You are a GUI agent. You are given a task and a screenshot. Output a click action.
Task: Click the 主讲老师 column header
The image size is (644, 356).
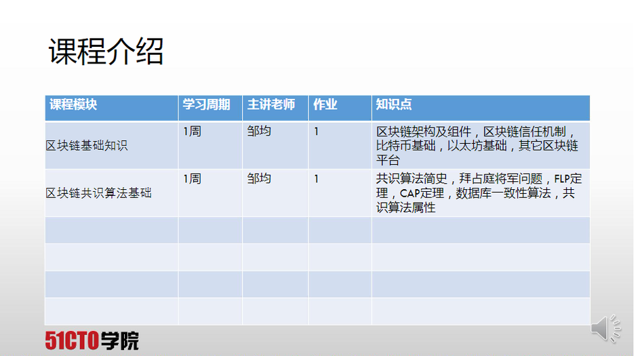pyautogui.click(x=271, y=105)
